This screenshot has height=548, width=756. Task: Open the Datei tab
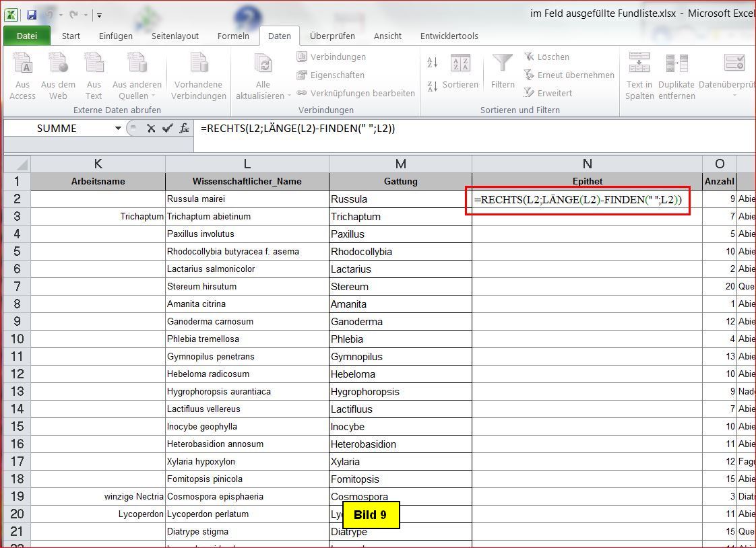[27, 36]
